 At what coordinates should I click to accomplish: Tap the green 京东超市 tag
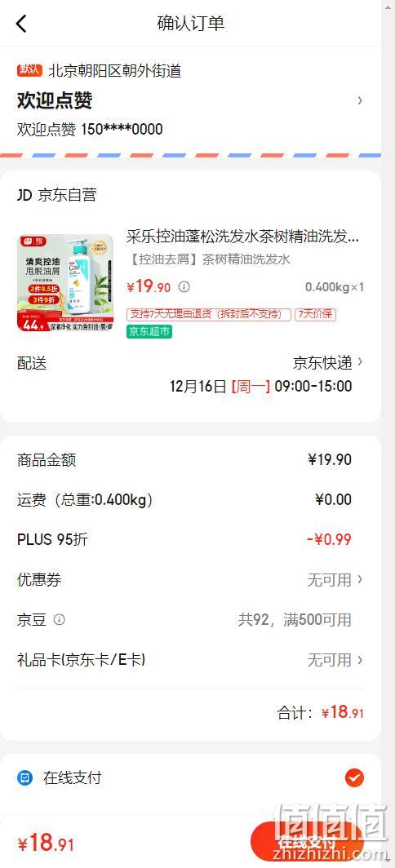coord(149,331)
